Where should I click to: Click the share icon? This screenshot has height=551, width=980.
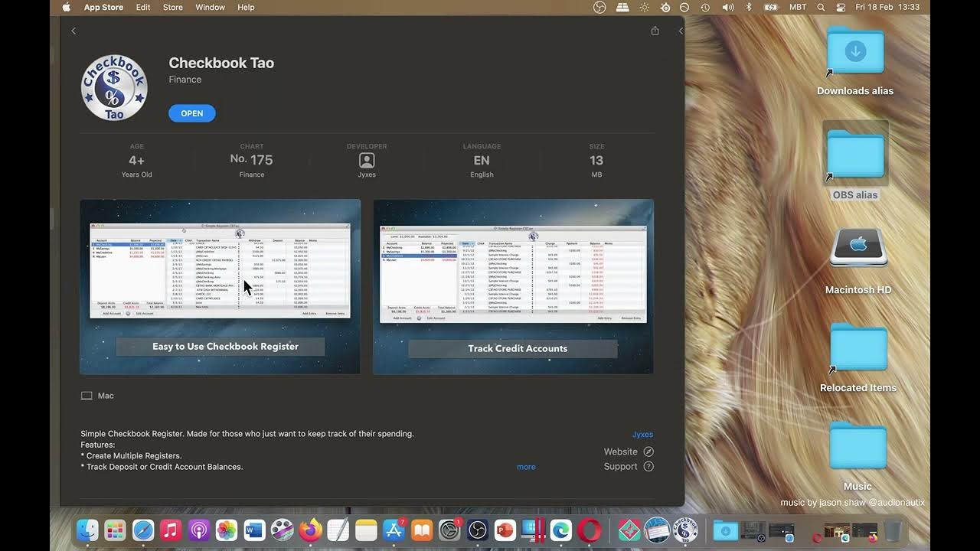point(655,31)
